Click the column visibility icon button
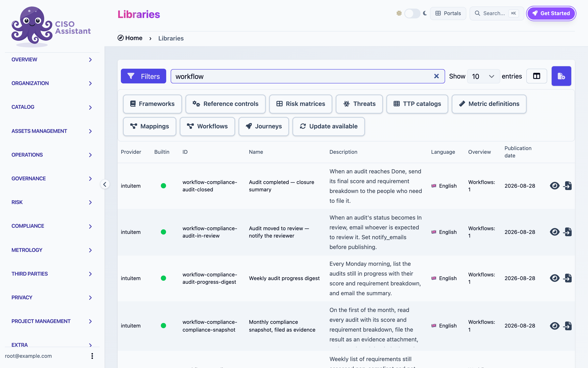The height and width of the screenshot is (368, 588). click(537, 76)
